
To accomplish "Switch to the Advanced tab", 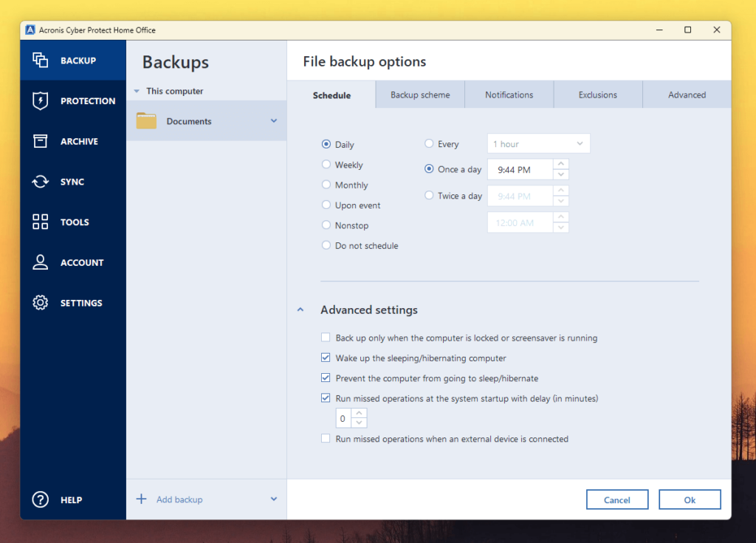I will coord(687,95).
